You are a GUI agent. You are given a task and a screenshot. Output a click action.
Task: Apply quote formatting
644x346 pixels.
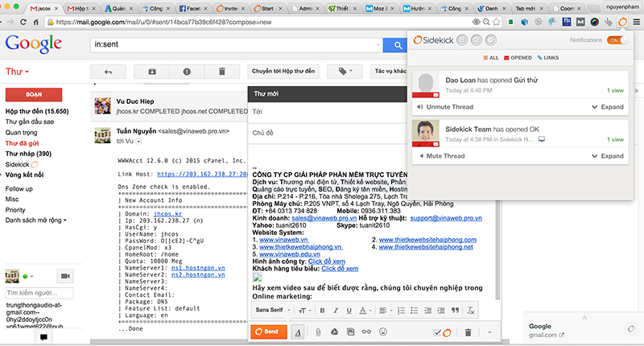coord(455,311)
